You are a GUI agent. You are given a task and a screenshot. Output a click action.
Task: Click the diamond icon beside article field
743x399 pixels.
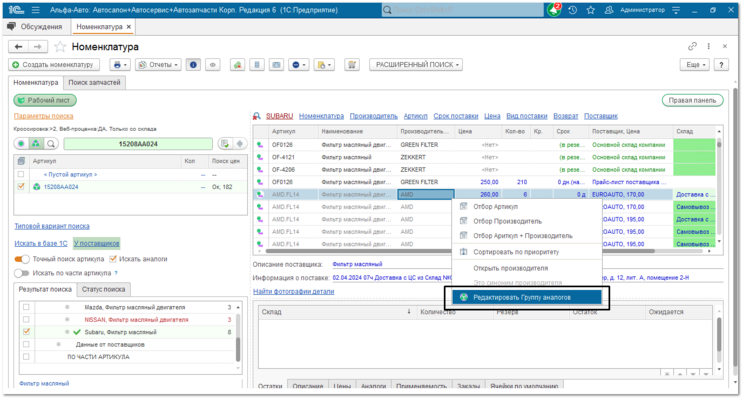[x=240, y=144]
